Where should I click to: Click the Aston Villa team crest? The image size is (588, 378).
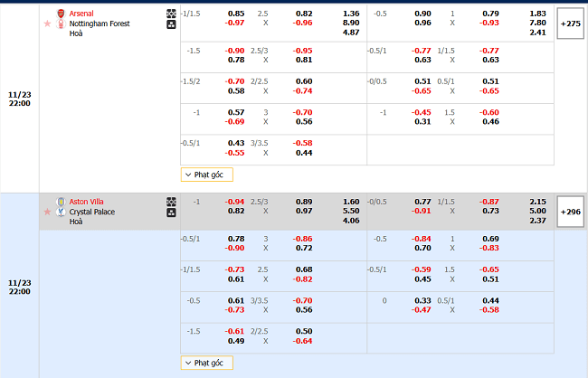coord(61,202)
